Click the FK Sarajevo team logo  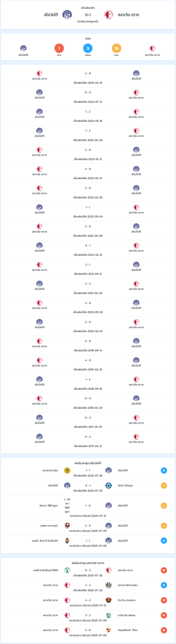pos(67,526)
